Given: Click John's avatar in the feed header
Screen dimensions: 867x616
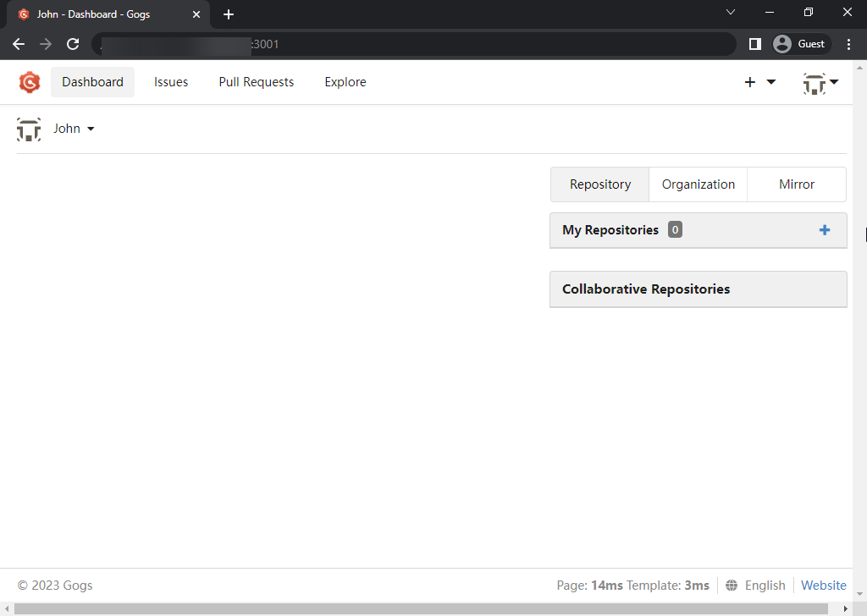Looking at the screenshot, I should [x=29, y=129].
